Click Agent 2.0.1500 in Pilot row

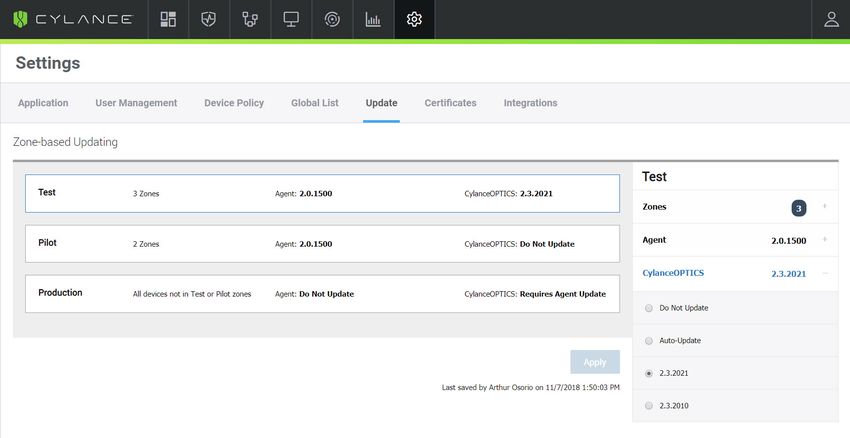pos(315,244)
